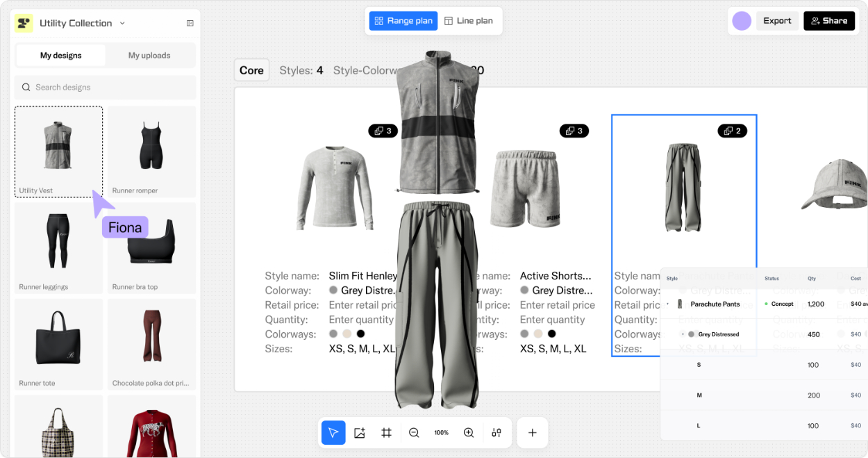
Task: Select the Runner romper design thumbnail
Action: click(x=151, y=152)
